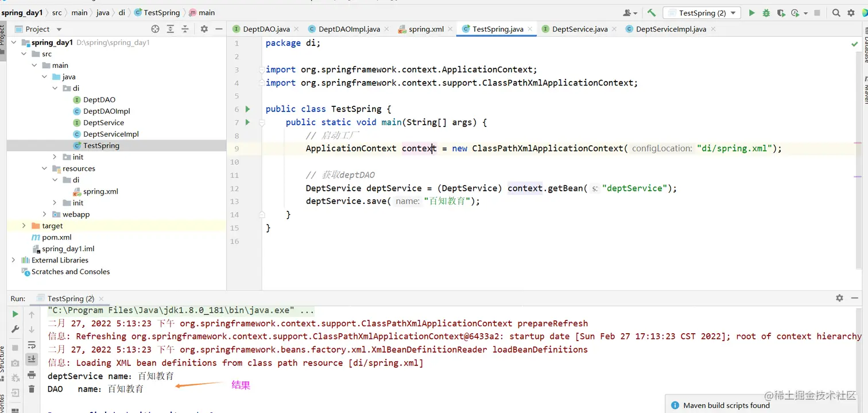
Task: Open Project panel options gear
Action: (x=204, y=29)
